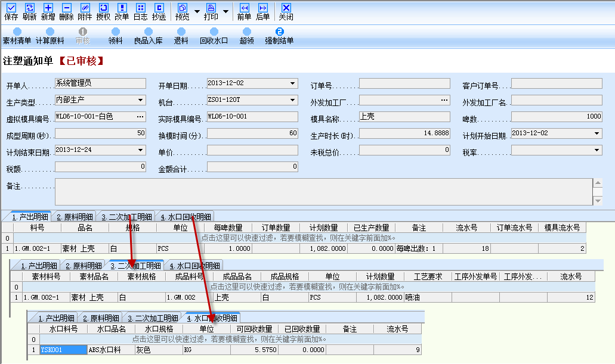Viewport: 615px width, 364px height.
Task: Click the 删除 delete icon
Action: tap(66, 12)
